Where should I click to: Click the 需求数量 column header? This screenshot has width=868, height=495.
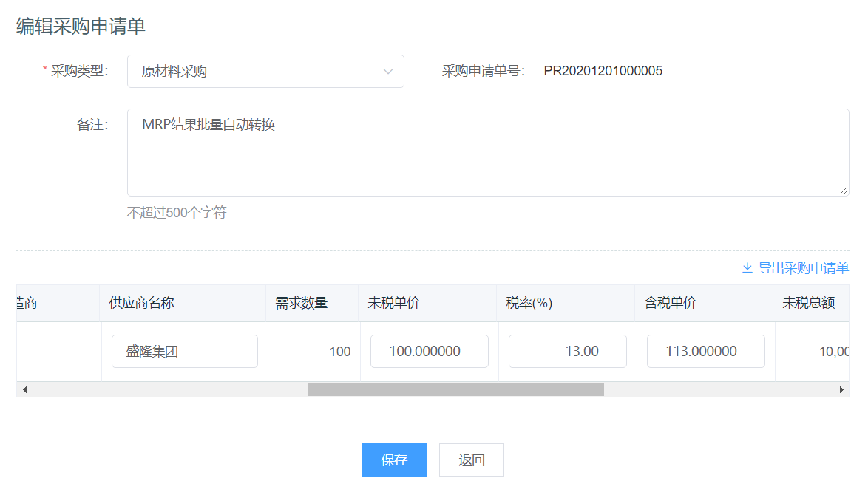(302, 303)
